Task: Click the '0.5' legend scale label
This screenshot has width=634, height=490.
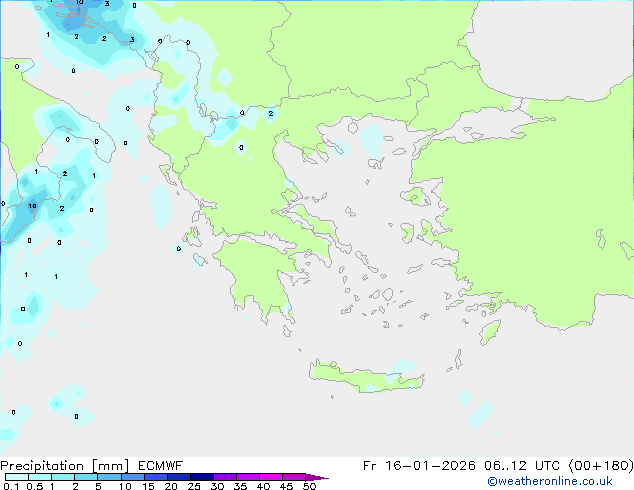Action: coord(35,486)
